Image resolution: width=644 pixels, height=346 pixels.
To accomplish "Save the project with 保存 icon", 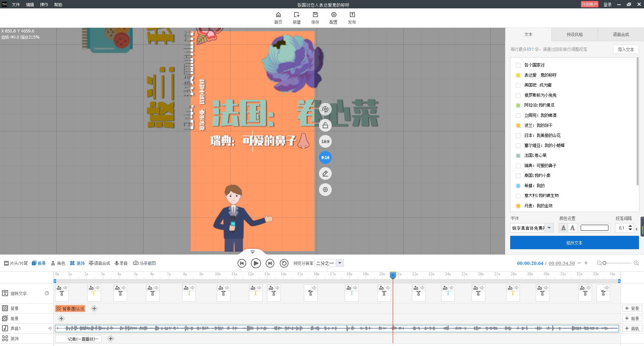I will click(315, 18).
